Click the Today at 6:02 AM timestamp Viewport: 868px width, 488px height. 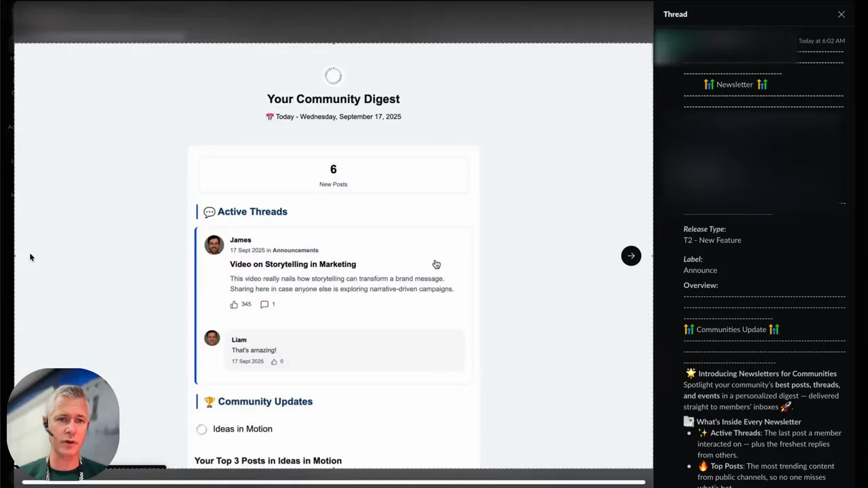click(821, 41)
